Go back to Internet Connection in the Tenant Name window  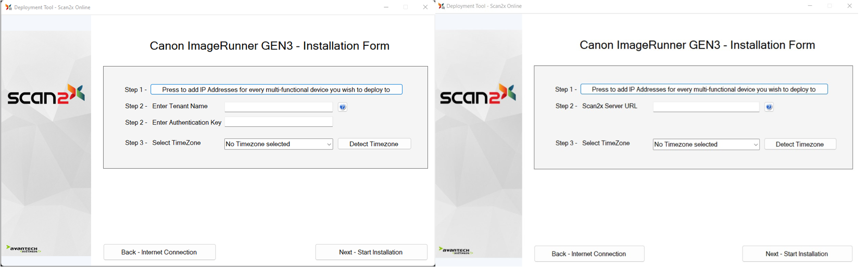159,252
